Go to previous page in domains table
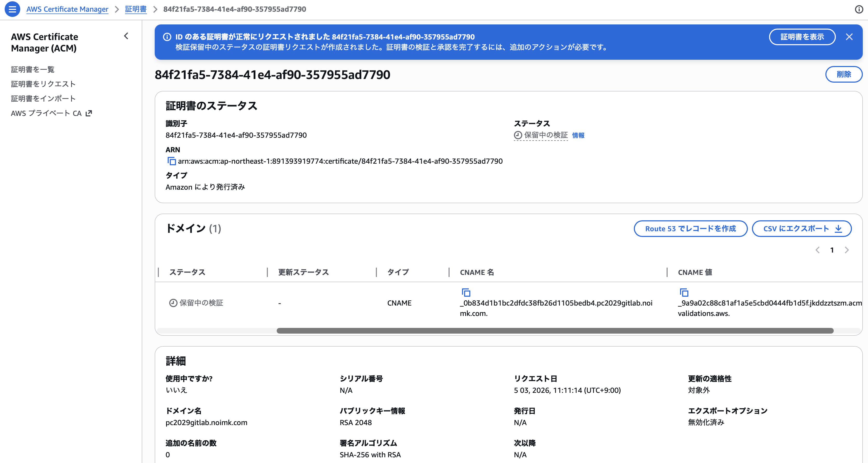This screenshot has width=868, height=463. click(x=817, y=250)
